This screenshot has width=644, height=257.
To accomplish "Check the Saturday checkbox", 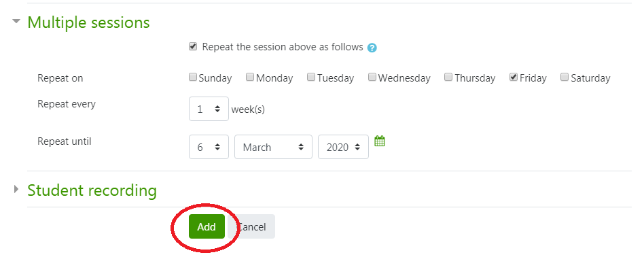I will pyautogui.click(x=565, y=77).
